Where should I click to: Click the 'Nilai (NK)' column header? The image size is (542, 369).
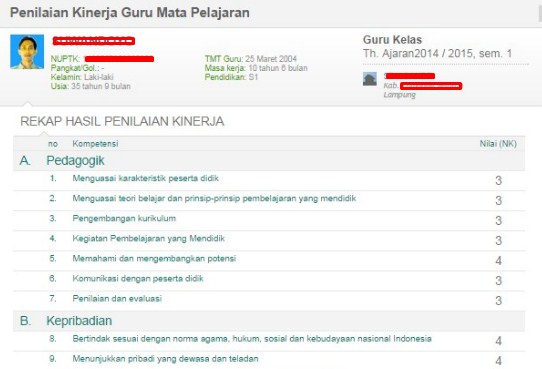point(498,144)
